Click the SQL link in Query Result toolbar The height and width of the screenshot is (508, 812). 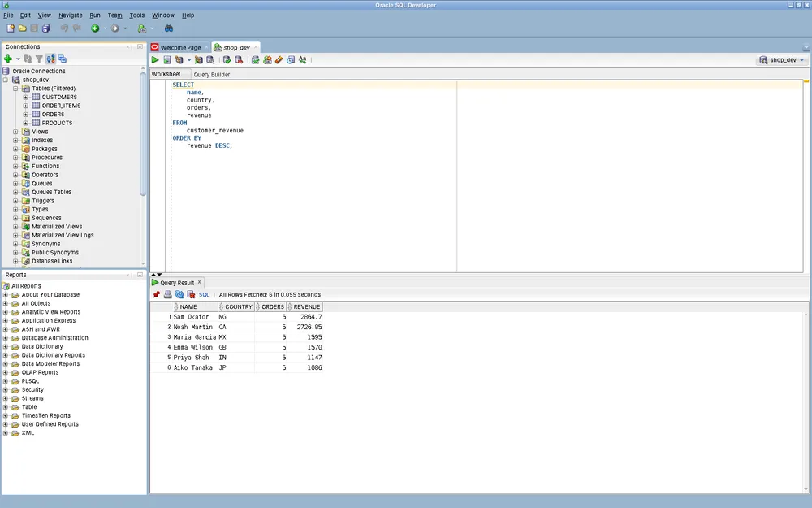click(204, 294)
